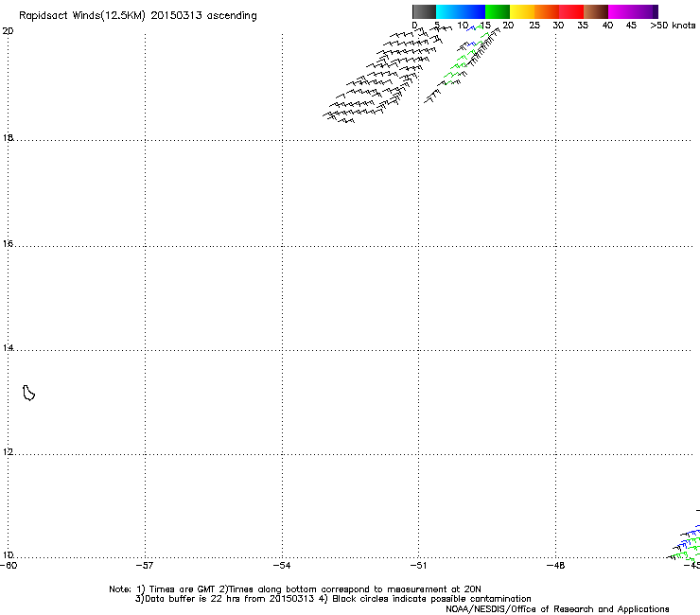Click the yellow 20-25 knots color swatch
Image resolution: width=700 pixels, height=615 pixels.
(x=522, y=11)
